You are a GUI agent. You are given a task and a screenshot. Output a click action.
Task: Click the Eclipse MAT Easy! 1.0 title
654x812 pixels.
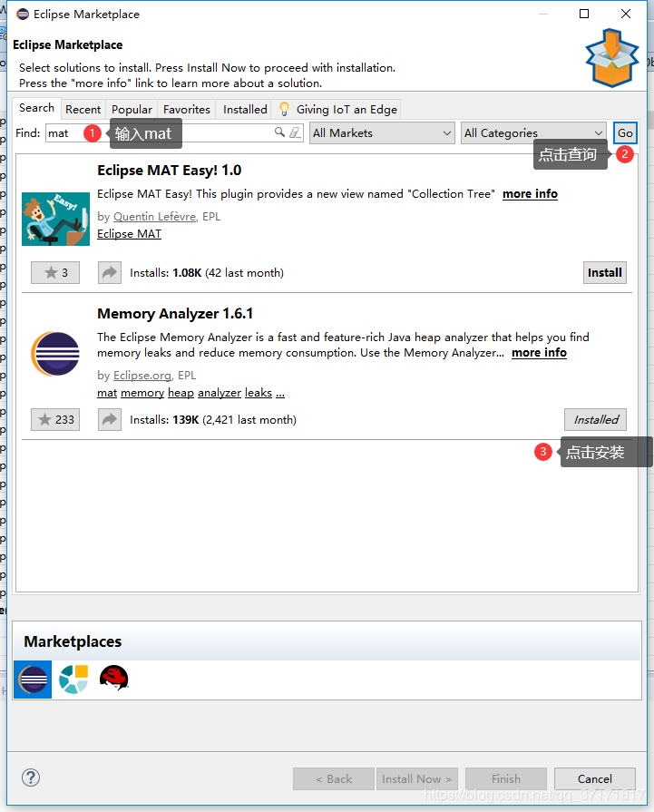170,171
